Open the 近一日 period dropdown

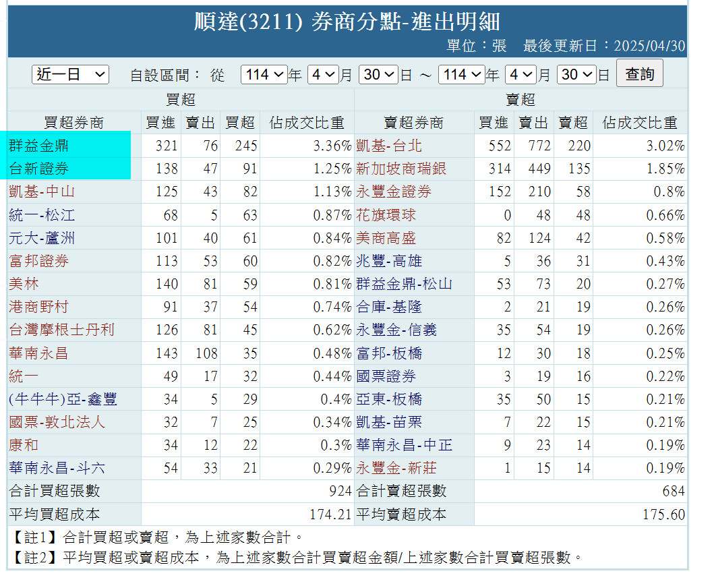click(x=70, y=74)
